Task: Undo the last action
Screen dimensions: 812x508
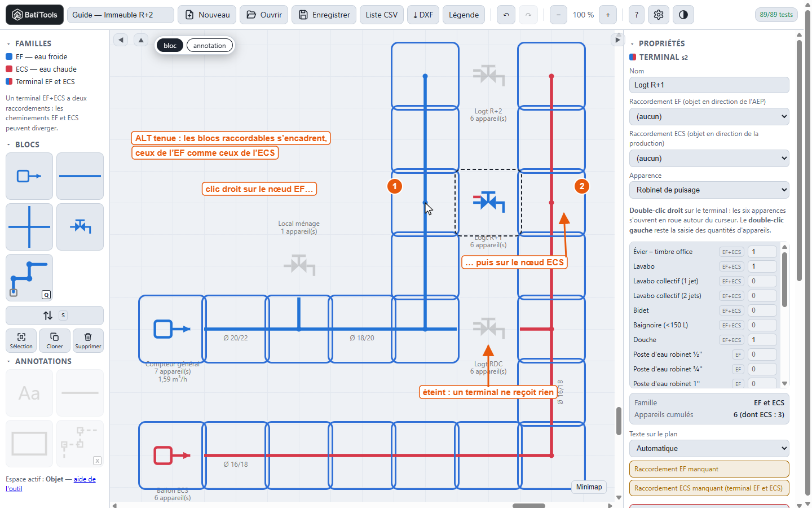Action: tap(506, 15)
